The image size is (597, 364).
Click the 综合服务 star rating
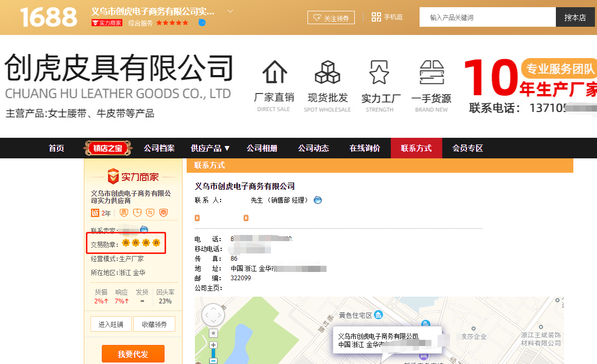[172, 23]
